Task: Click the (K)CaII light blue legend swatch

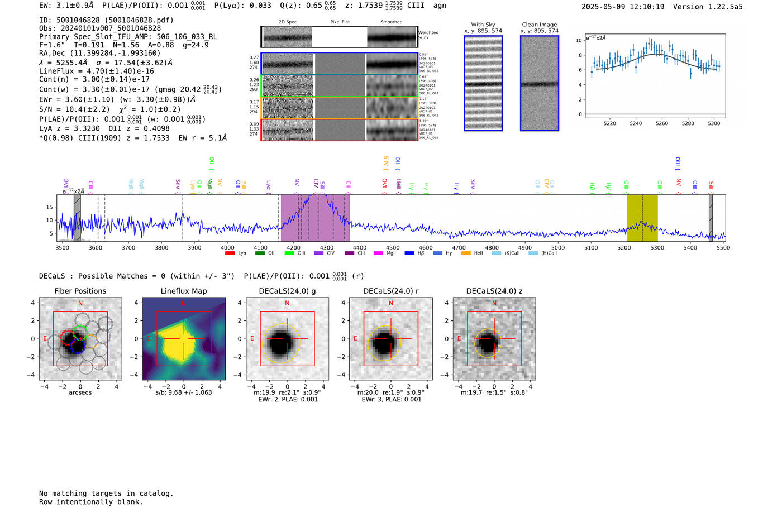Action: pos(496,253)
